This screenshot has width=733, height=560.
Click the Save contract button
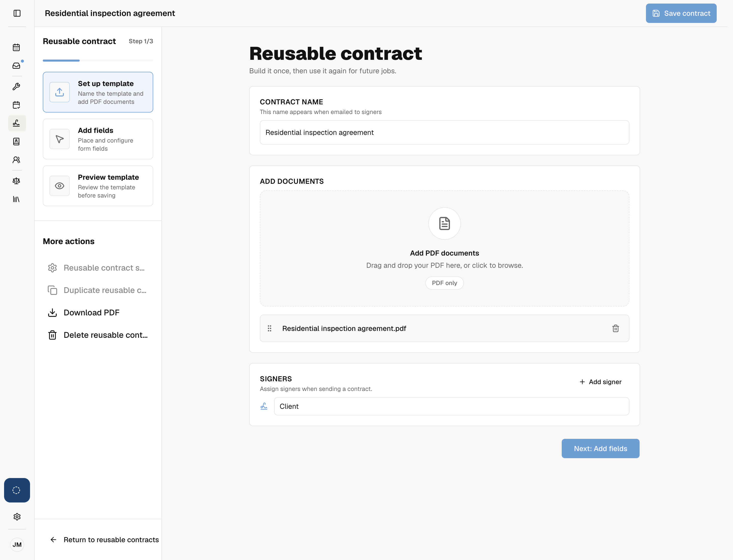tap(681, 13)
